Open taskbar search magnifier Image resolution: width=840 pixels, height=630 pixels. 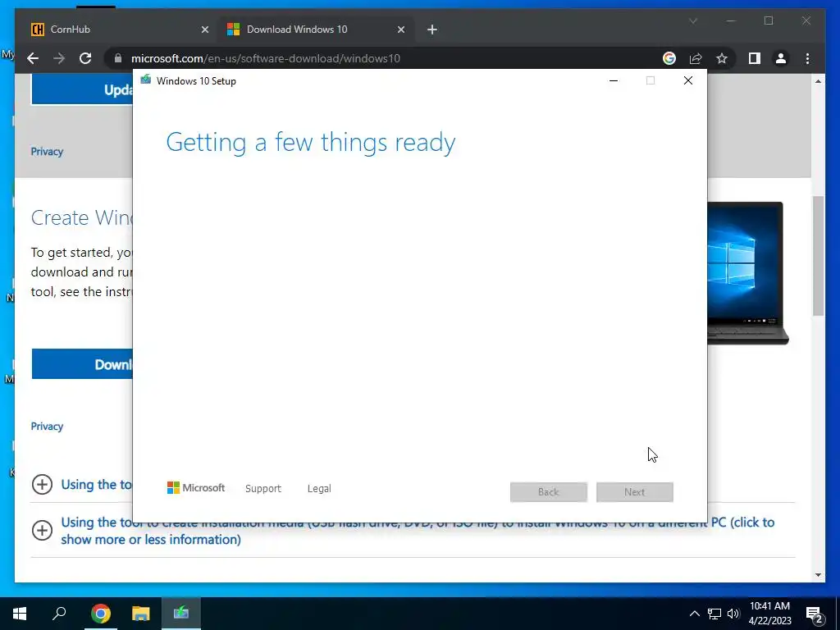click(59, 614)
